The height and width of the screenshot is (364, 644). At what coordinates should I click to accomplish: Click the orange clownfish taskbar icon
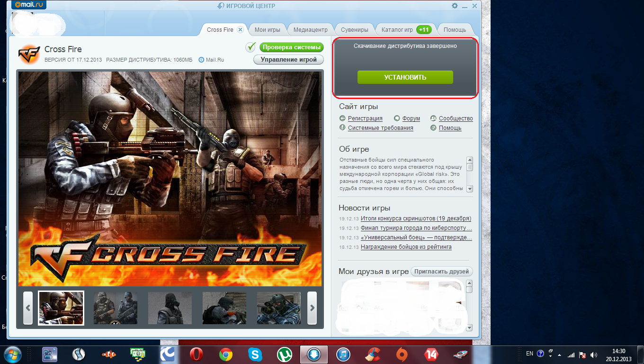pos(108,354)
